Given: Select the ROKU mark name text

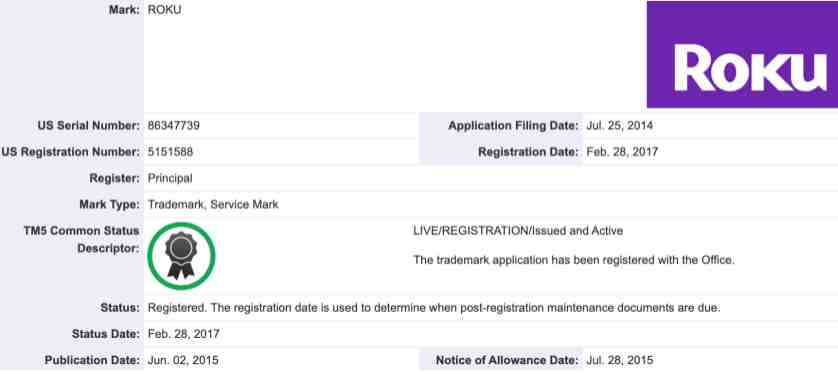Looking at the screenshot, I should click(165, 10).
